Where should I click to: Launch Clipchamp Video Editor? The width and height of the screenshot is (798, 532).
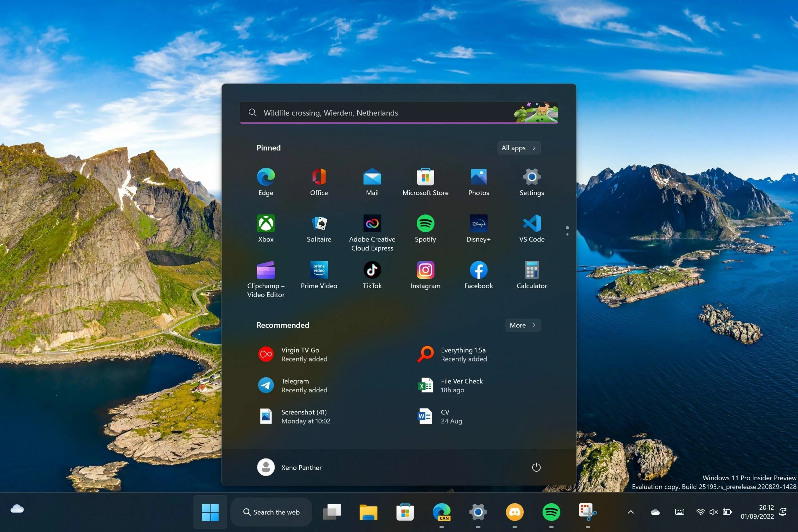coord(265,270)
